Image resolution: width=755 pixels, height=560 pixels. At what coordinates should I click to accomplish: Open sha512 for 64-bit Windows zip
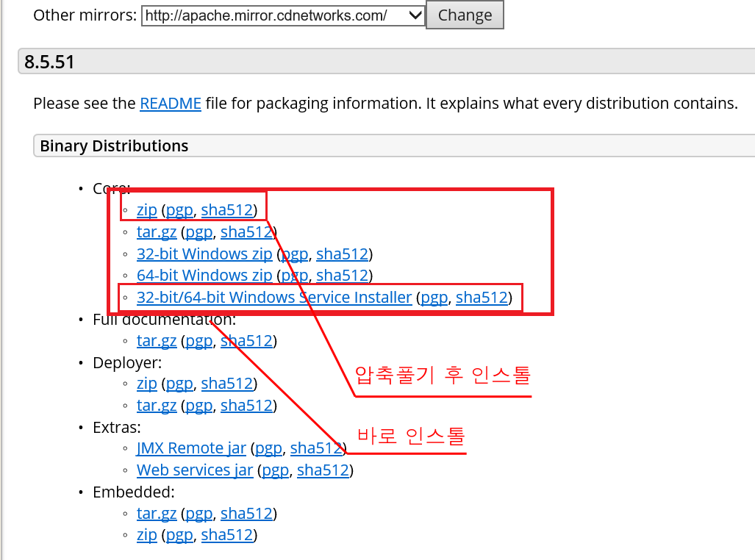pyautogui.click(x=342, y=276)
